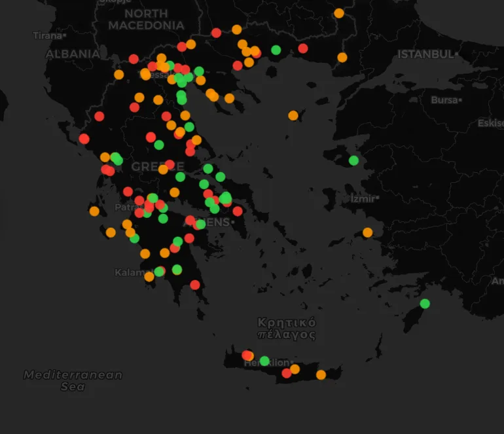The width and height of the screenshot is (504, 434).
Task: Select the Bursa city label
Action: 445,100
